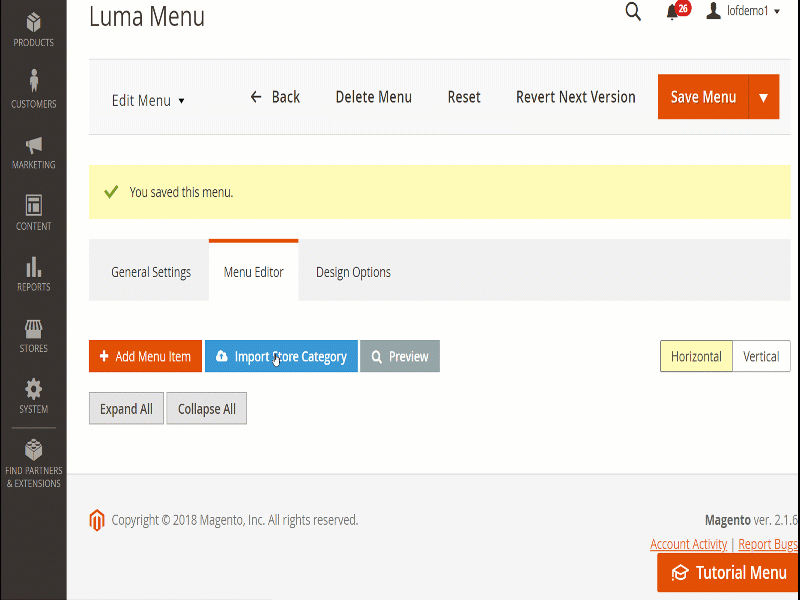
Task: Open the Marketing megaphone menu
Action: pos(33,151)
